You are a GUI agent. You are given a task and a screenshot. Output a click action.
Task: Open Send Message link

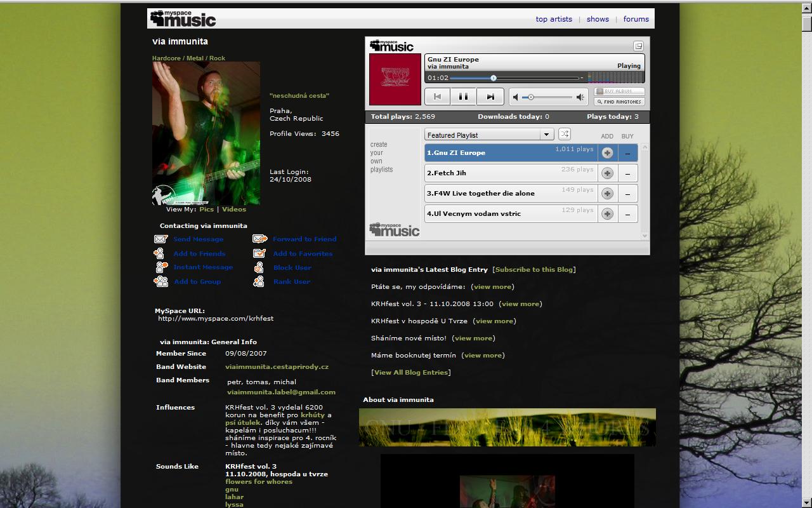199,239
